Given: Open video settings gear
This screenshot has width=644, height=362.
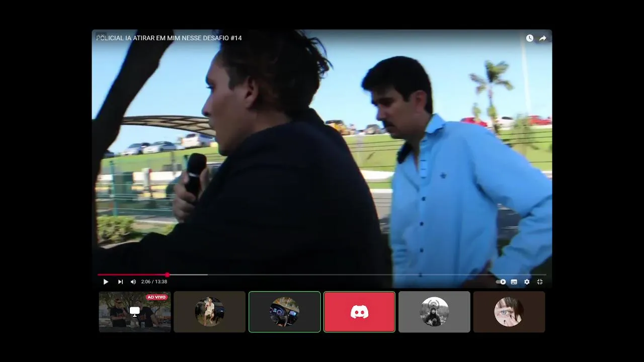Looking at the screenshot, I should point(527,282).
